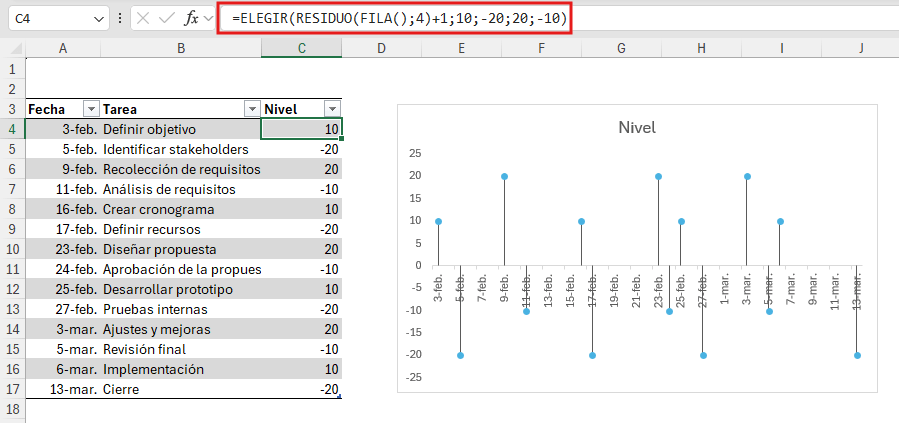
Task: Select row 10 header
Action: (x=13, y=249)
